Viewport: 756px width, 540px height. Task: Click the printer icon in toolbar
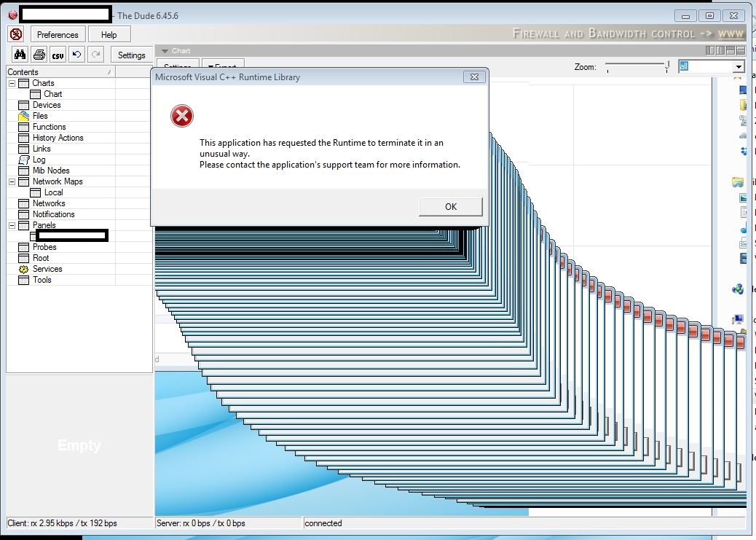click(x=39, y=55)
